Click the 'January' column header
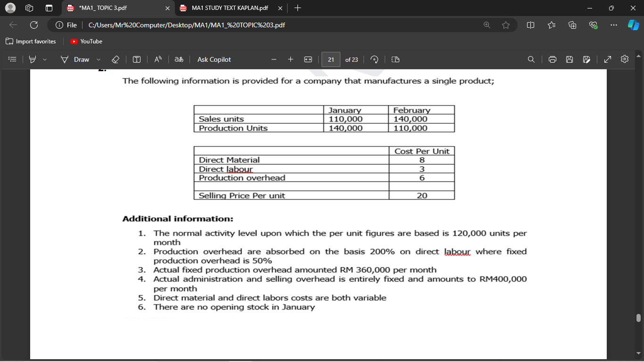This screenshot has width=644, height=362. [x=355, y=110]
